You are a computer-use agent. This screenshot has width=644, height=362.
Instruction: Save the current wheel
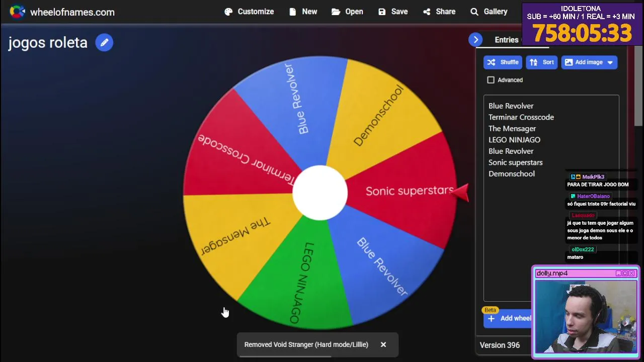[393, 12]
